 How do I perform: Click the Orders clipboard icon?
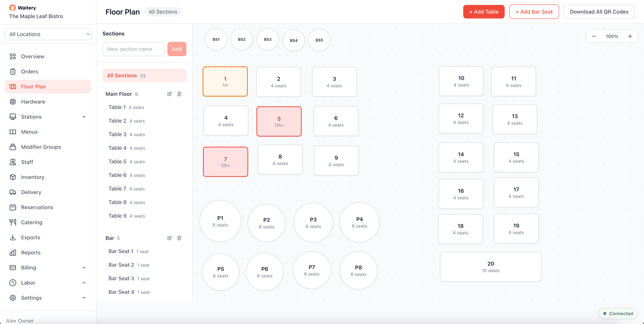click(13, 72)
